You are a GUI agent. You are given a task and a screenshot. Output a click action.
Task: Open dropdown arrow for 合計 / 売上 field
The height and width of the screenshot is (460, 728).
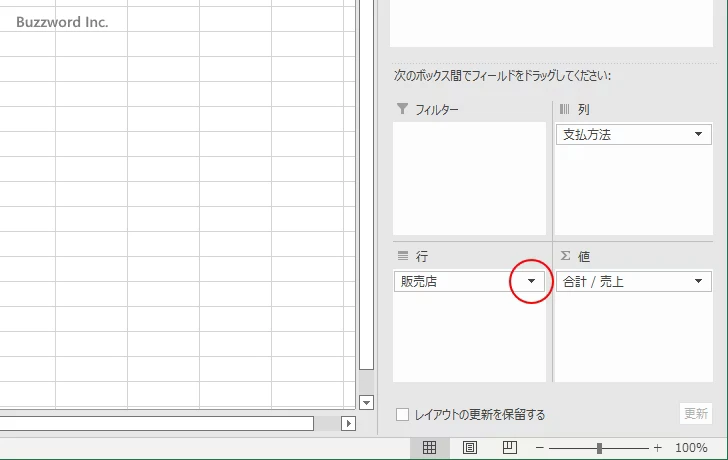point(698,281)
